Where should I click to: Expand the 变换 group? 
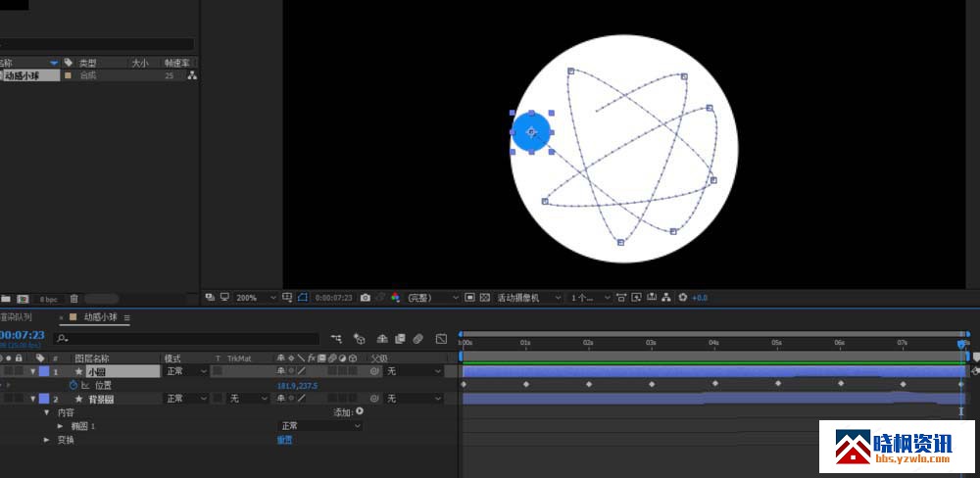click(46, 440)
